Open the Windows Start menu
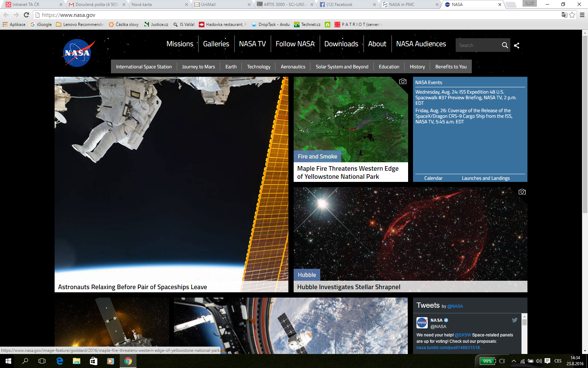This screenshot has height=368, width=588. point(8,361)
